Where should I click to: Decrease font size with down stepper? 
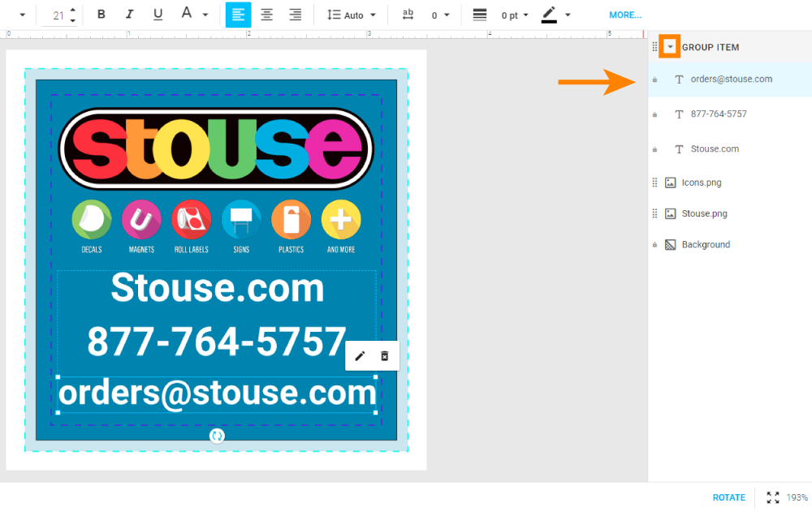(73, 21)
